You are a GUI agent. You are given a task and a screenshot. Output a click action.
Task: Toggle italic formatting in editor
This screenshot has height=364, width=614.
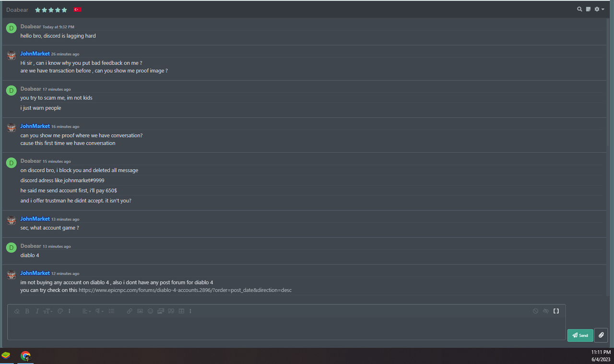coord(37,311)
